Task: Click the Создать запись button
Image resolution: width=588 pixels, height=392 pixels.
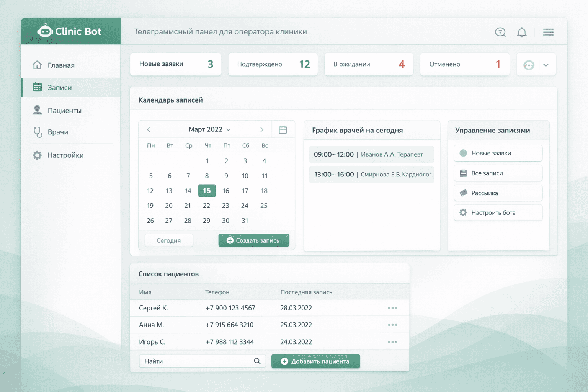Action: click(x=253, y=240)
